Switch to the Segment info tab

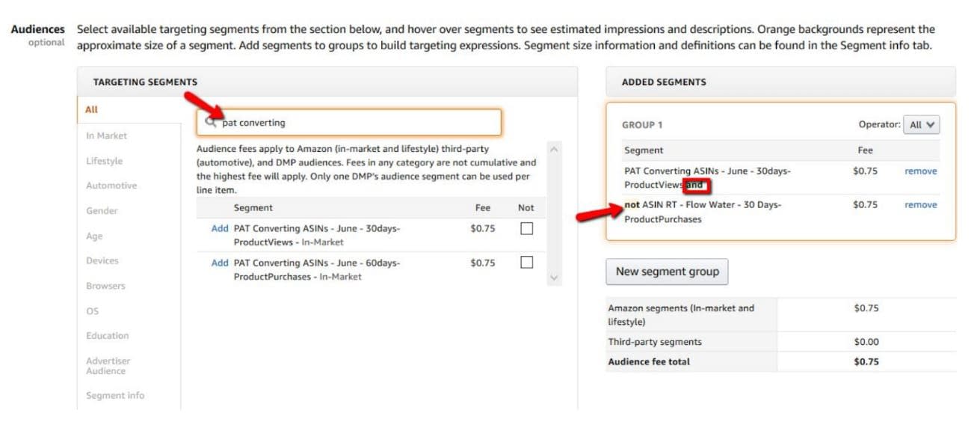(115, 395)
